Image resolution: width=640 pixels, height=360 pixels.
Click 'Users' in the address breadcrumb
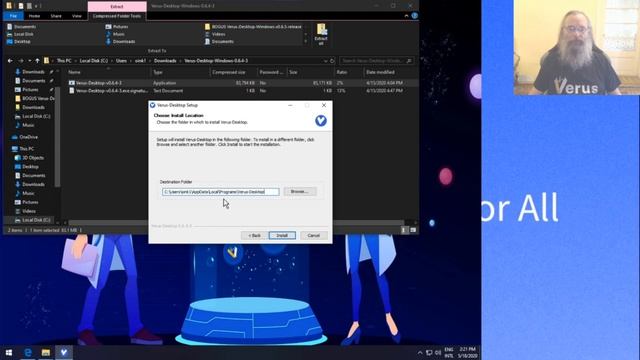(121, 61)
